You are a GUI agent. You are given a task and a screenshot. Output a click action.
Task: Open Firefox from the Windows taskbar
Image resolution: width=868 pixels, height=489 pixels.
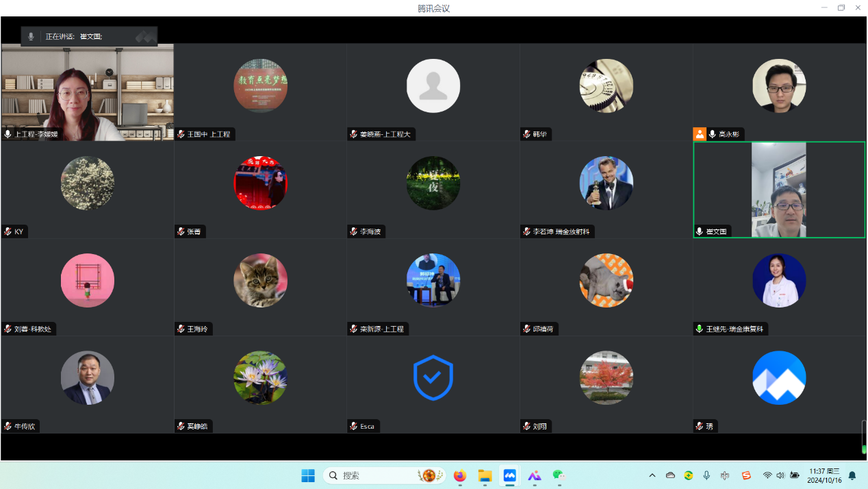459,475
